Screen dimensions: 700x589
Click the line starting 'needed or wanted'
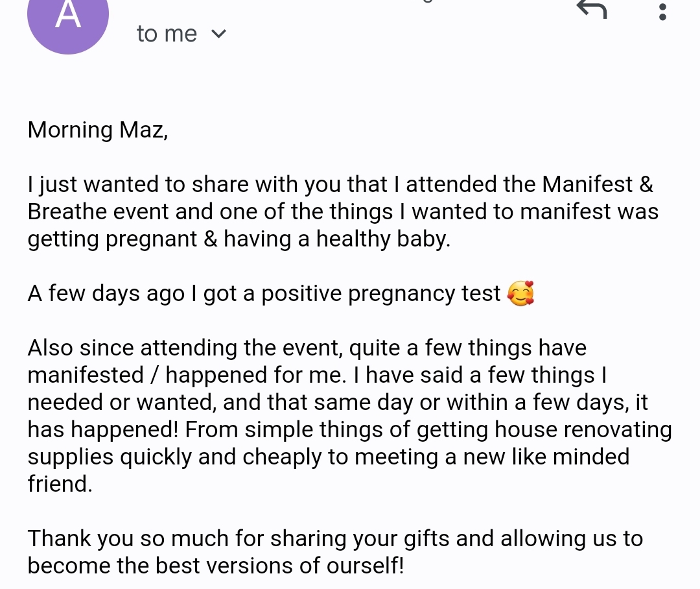tap(338, 403)
